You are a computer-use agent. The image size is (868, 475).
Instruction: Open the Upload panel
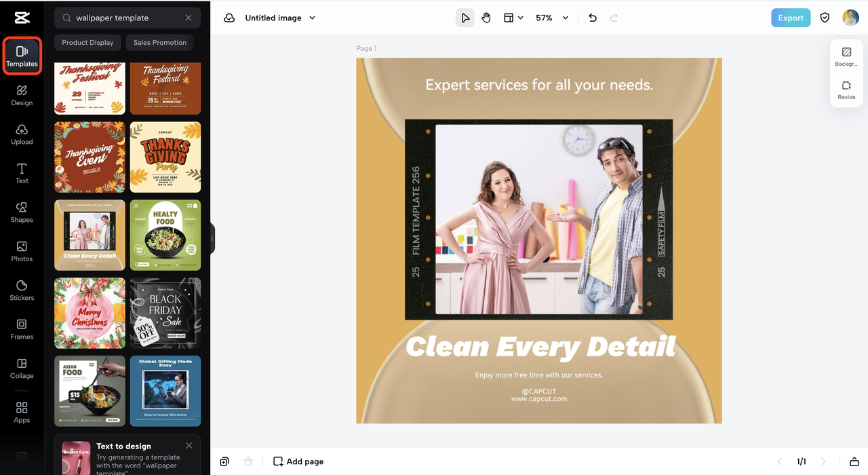pos(22,134)
